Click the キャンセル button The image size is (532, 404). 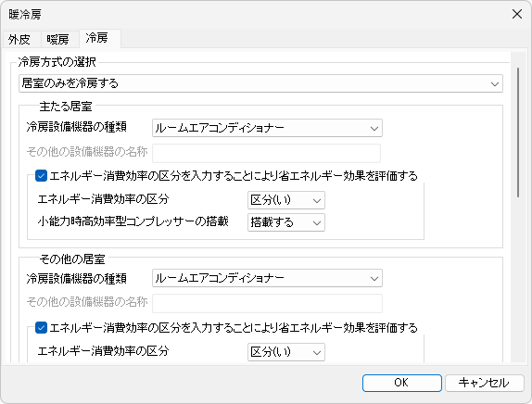[484, 383]
